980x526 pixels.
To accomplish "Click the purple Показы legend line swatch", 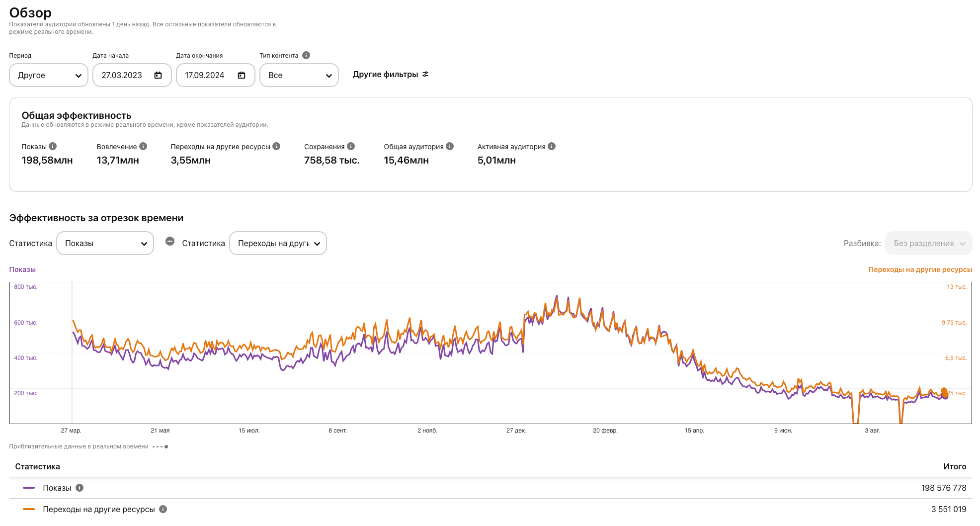I will point(29,488).
